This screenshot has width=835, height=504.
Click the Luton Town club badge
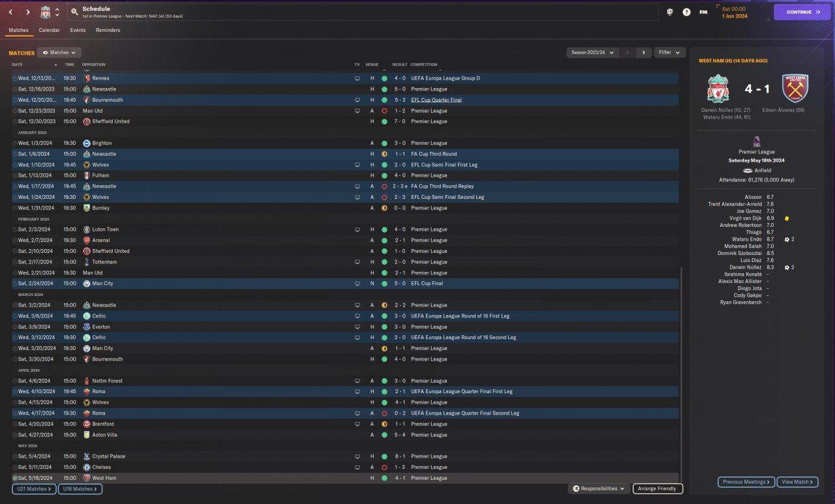click(x=87, y=230)
